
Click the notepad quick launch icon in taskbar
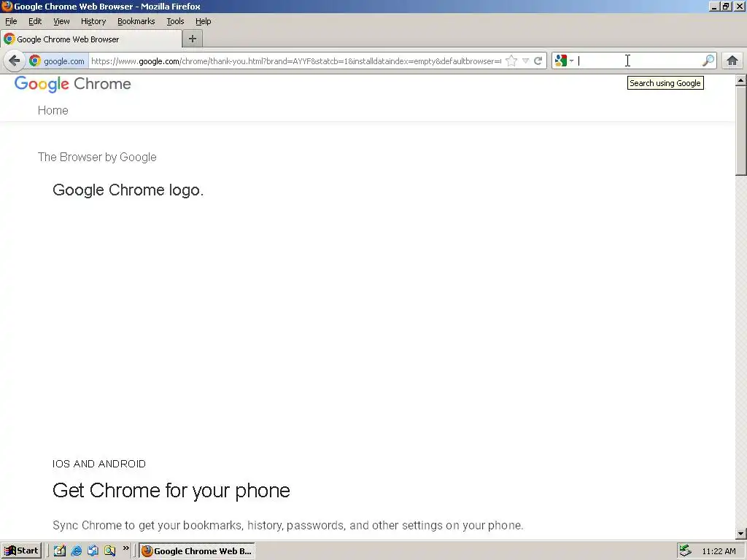click(x=60, y=551)
